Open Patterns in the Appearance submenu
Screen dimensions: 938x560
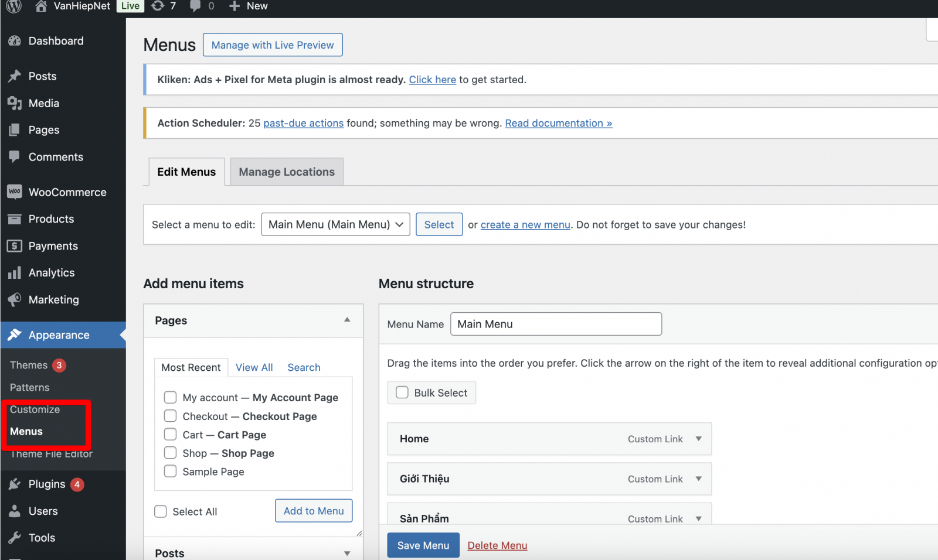coord(30,387)
